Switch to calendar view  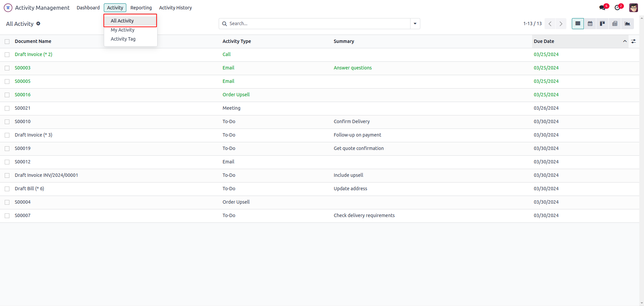click(590, 23)
